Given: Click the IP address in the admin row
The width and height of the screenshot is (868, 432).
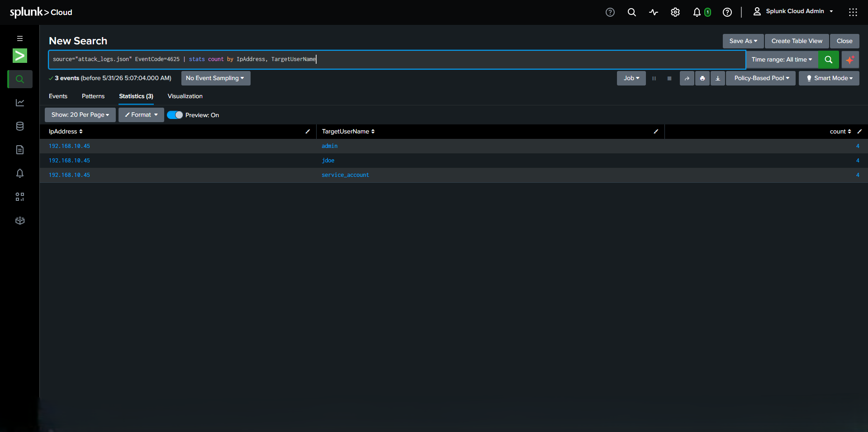Looking at the screenshot, I should click(x=69, y=146).
